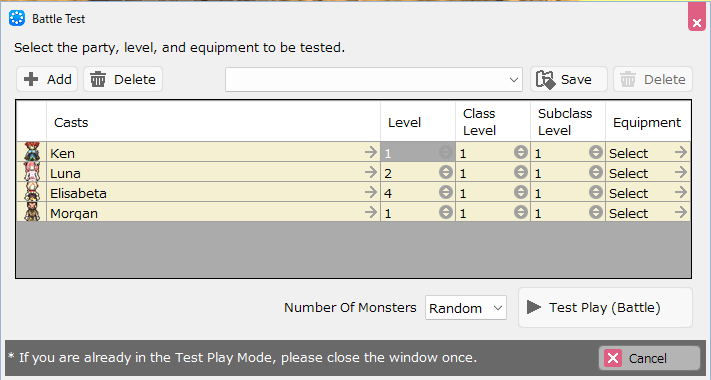Delete the selected cast member
This screenshot has height=380, width=711.
(123, 79)
